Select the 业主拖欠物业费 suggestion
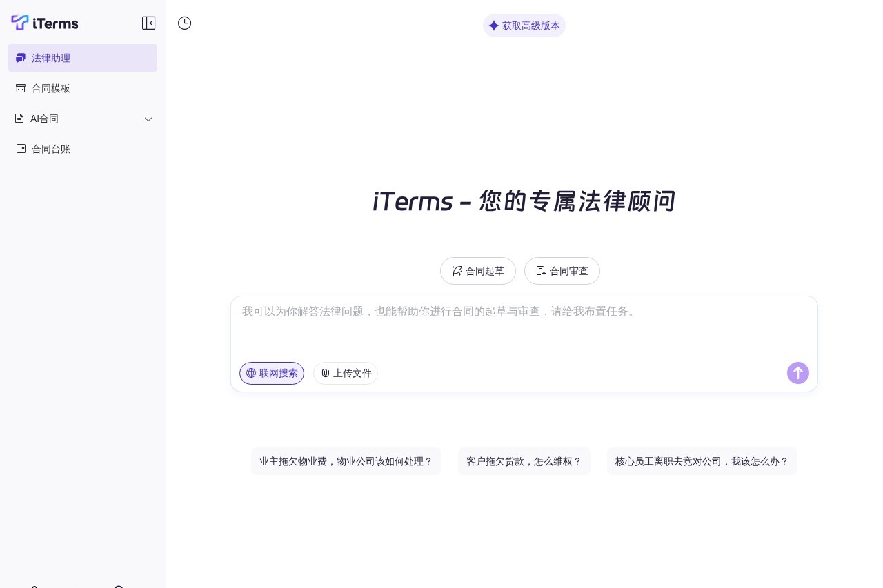 click(346, 461)
